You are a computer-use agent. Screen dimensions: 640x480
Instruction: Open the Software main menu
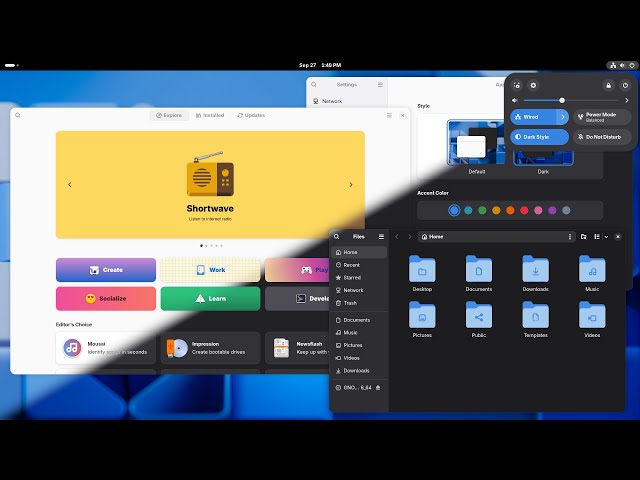point(389,116)
